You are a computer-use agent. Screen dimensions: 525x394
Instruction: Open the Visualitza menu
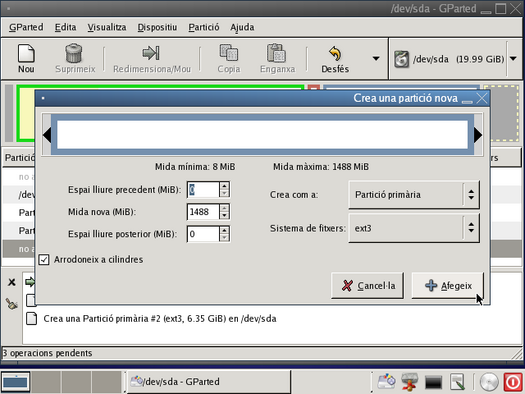(107, 27)
